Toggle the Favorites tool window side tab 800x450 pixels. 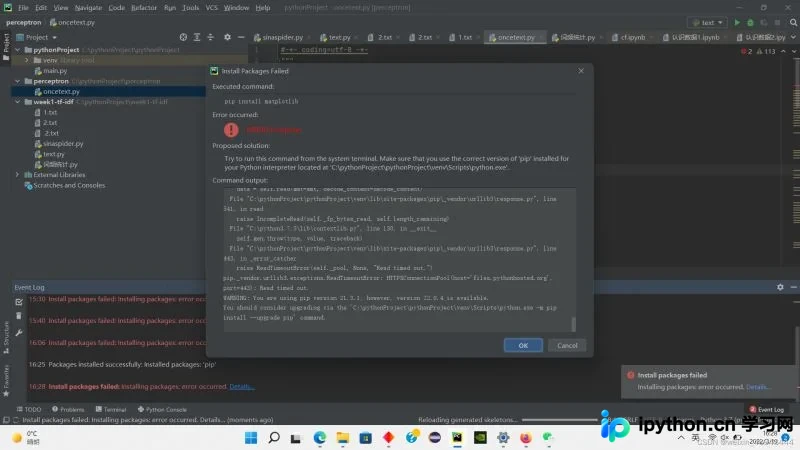pos(6,381)
